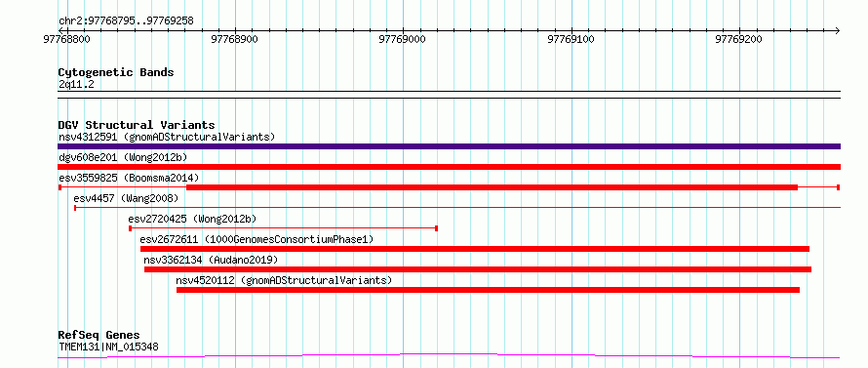Viewport: 868px width, 368px height.
Task: Click the chr2:97768795..97769258 coordinates label
Action: (126, 21)
